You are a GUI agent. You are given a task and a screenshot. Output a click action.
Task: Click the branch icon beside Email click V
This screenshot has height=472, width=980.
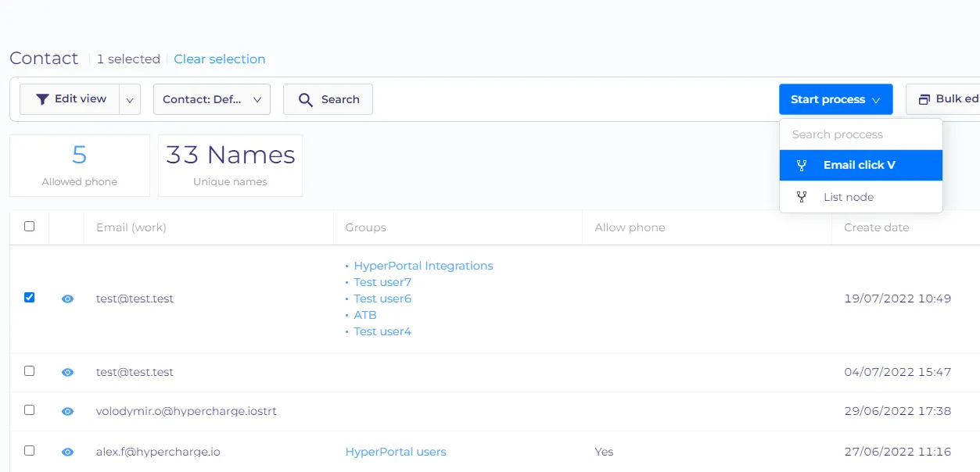802,165
